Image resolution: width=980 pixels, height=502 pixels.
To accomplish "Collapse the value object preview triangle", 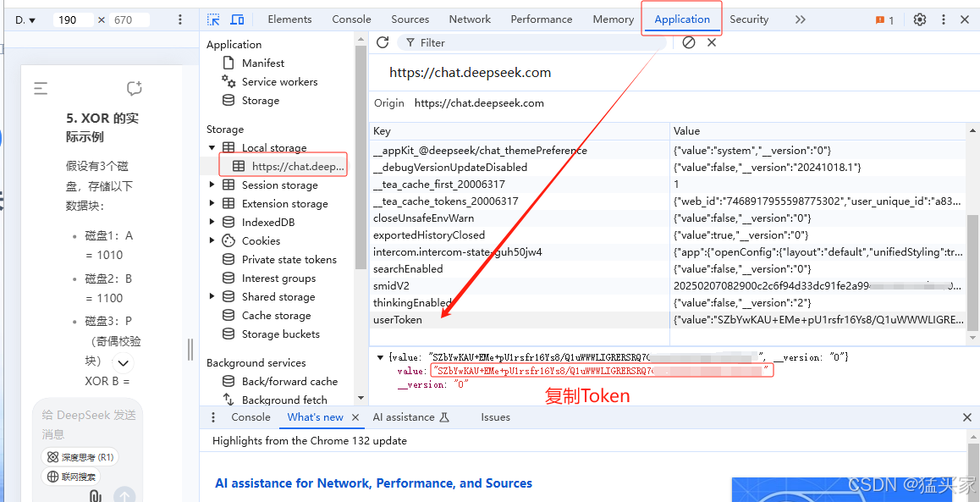I will click(380, 357).
